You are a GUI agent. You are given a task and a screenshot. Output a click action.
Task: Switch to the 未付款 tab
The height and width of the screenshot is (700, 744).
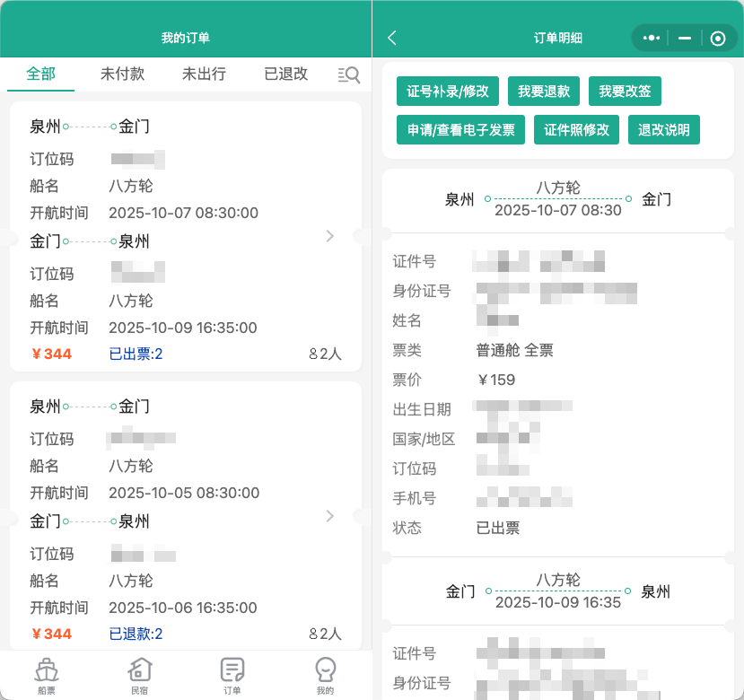[122, 74]
